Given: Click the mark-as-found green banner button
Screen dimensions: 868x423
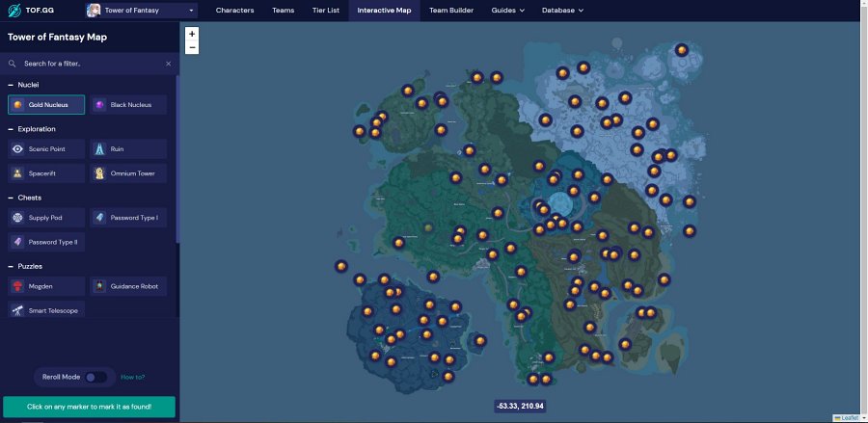Looking at the screenshot, I should click(89, 407).
